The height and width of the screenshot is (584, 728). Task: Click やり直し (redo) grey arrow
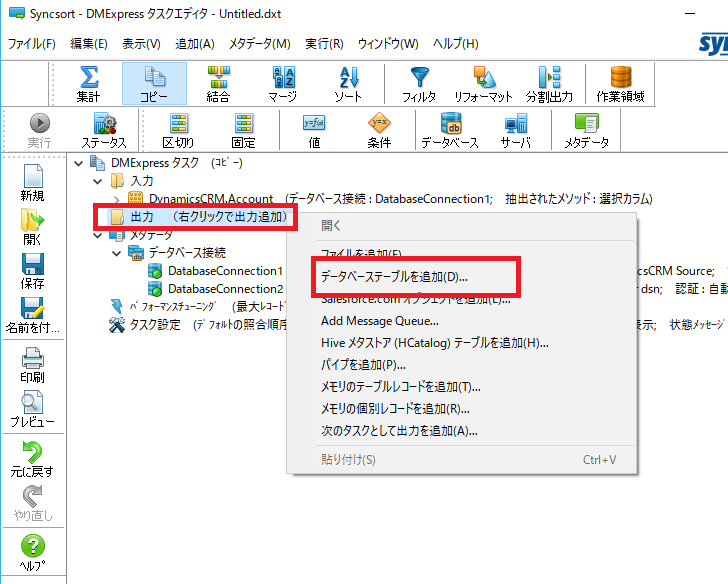[32, 503]
